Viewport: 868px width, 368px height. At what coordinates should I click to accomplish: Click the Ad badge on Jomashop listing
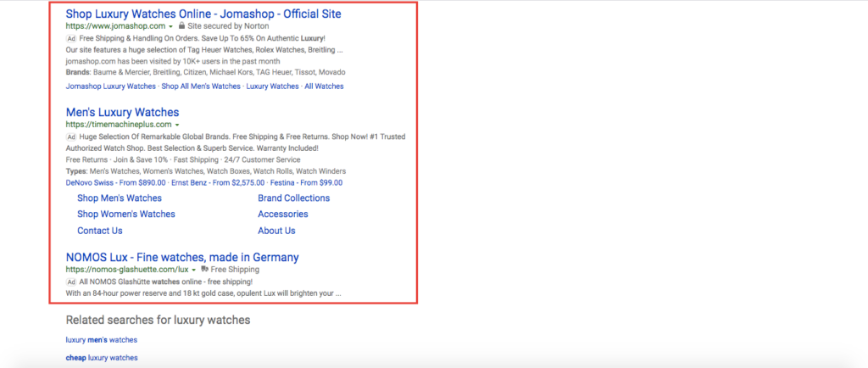[71, 39]
